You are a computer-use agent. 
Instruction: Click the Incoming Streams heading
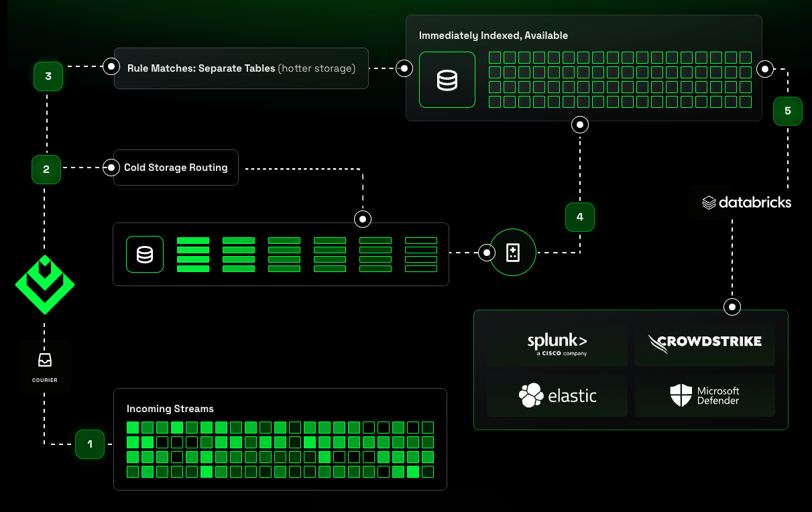[170, 408]
